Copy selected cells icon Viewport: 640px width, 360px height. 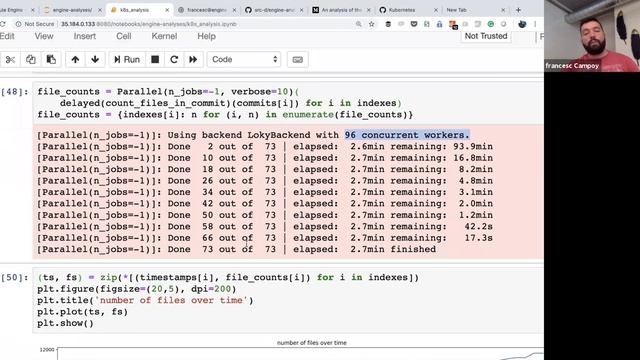(31, 60)
